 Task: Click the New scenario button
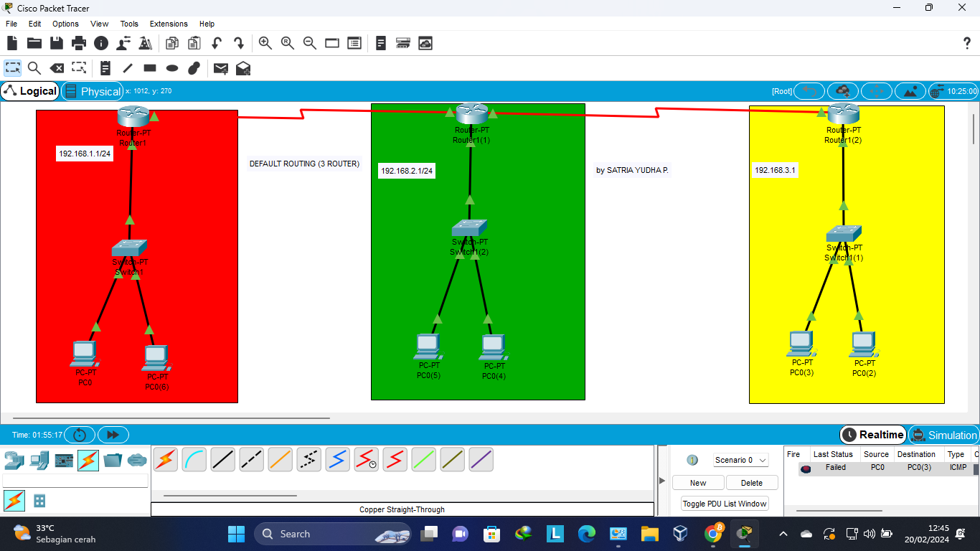tap(698, 483)
